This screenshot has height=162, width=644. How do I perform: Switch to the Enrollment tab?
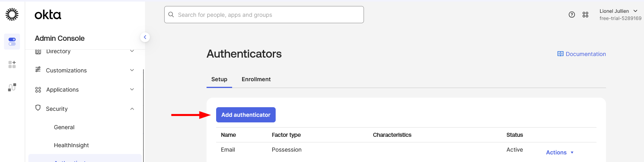pos(256,79)
